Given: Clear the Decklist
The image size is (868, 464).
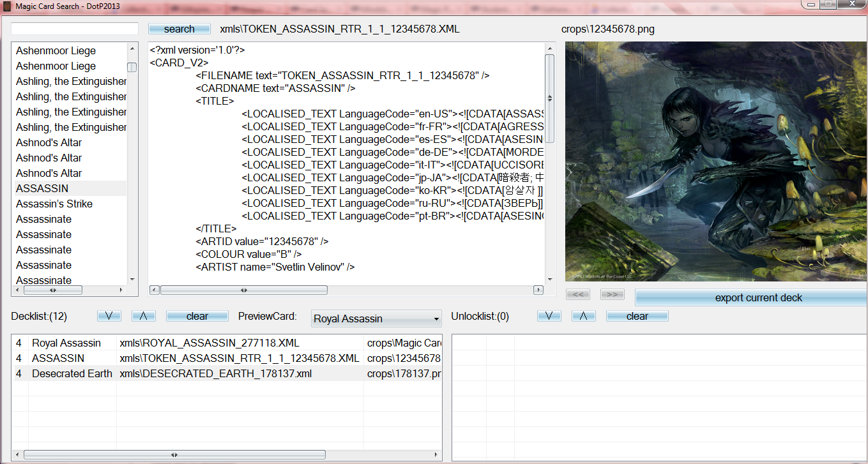Looking at the screenshot, I should pyautogui.click(x=197, y=316).
